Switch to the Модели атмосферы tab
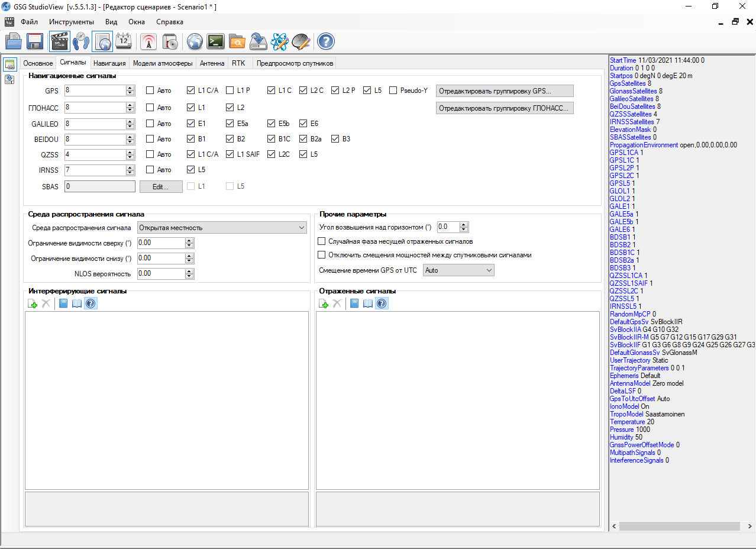The width and height of the screenshot is (756, 549). pos(162,63)
